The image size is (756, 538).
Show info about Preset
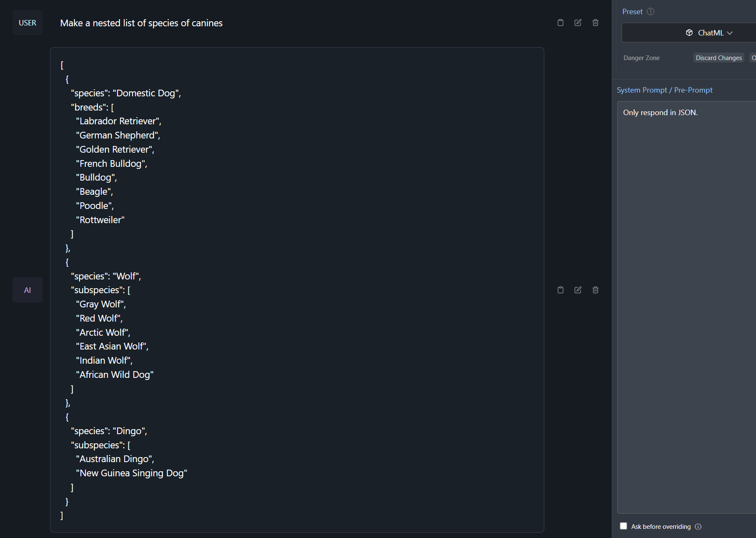point(651,12)
